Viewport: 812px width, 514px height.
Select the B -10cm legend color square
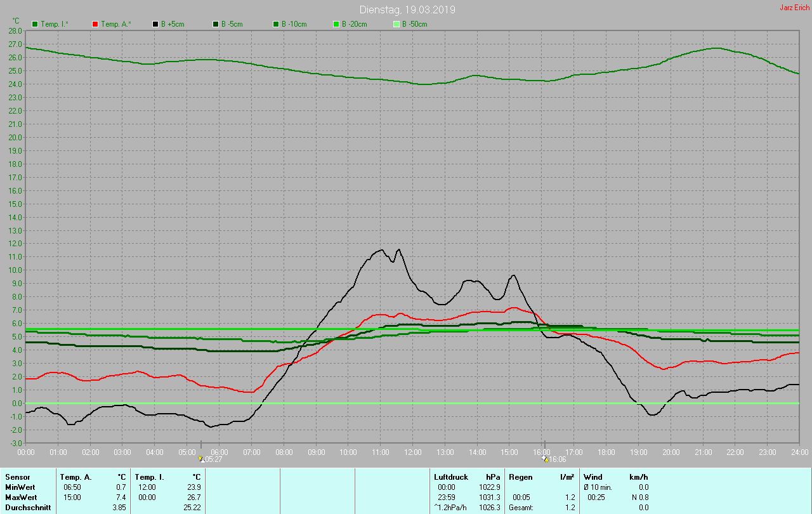pyautogui.click(x=275, y=24)
